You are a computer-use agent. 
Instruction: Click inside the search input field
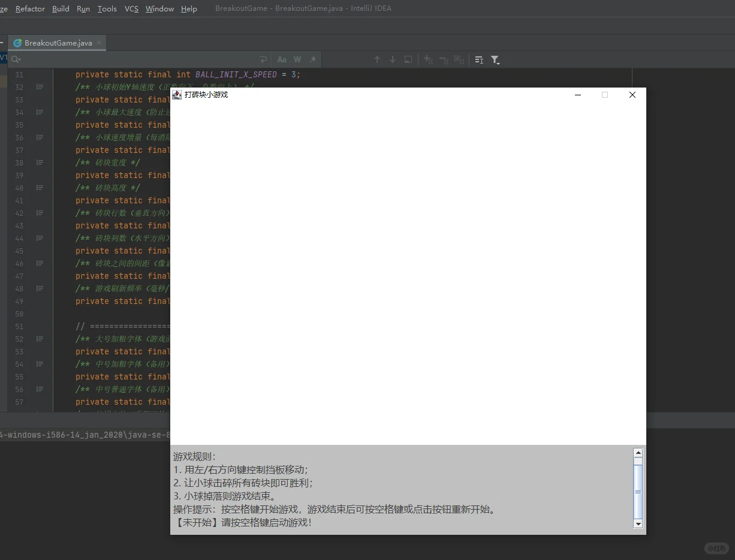pyautogui.click(x=120, y=59)
